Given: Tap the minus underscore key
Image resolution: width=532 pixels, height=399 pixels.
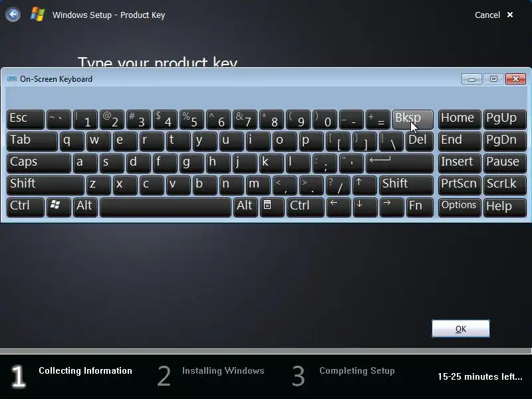Looking at the screenshot, I should click(x=352, y=120).
